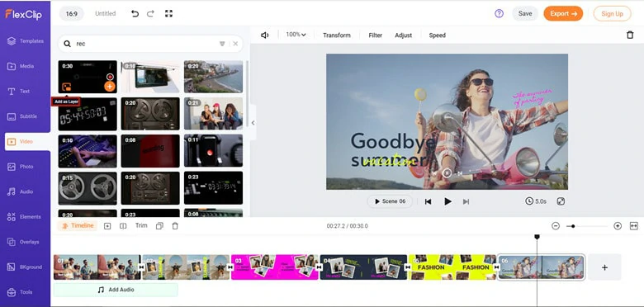Viewport: 644px width, 307px height.
Task: Click the orange Export button
Action: 563,13
